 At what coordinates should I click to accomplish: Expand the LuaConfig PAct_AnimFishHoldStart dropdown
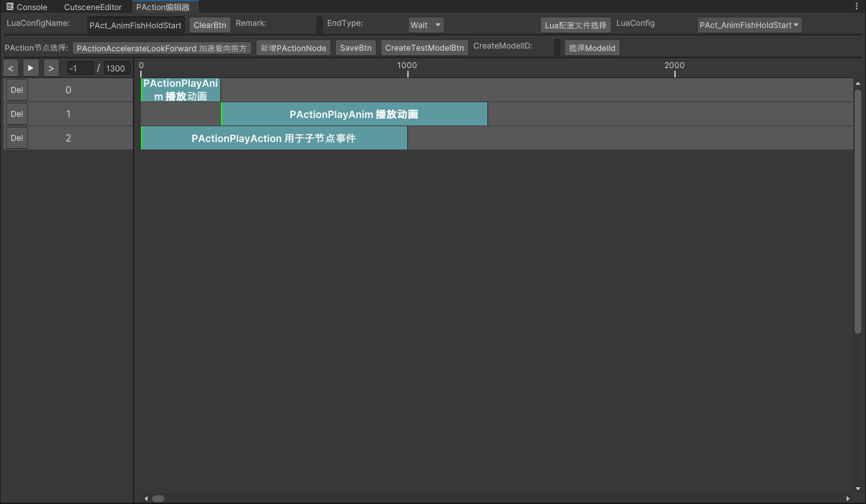coord(749,25)
